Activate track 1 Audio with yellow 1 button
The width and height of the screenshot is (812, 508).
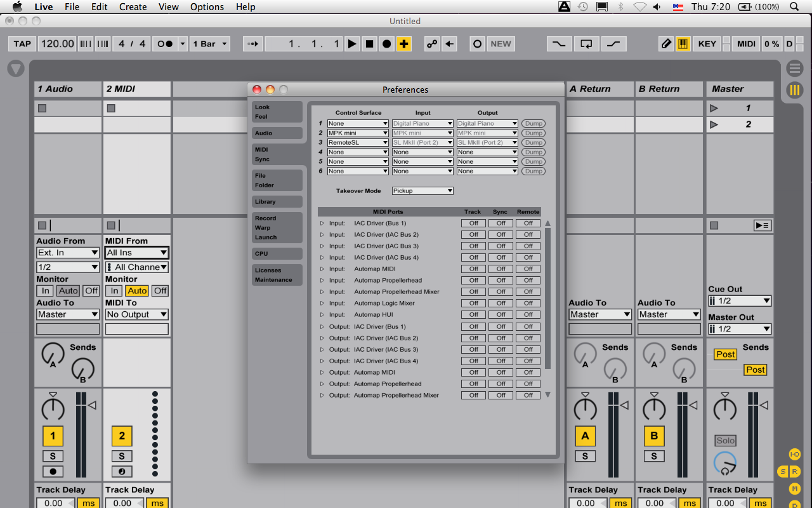[53, 436]
